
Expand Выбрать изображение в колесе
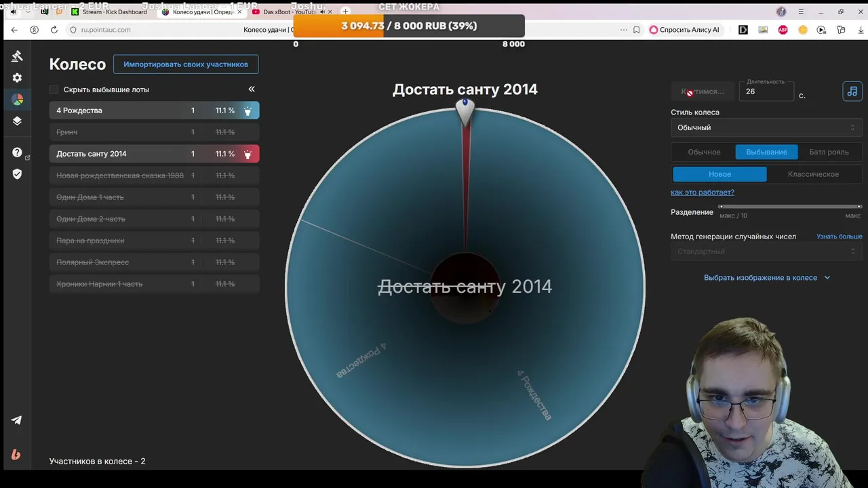[766, 278]
